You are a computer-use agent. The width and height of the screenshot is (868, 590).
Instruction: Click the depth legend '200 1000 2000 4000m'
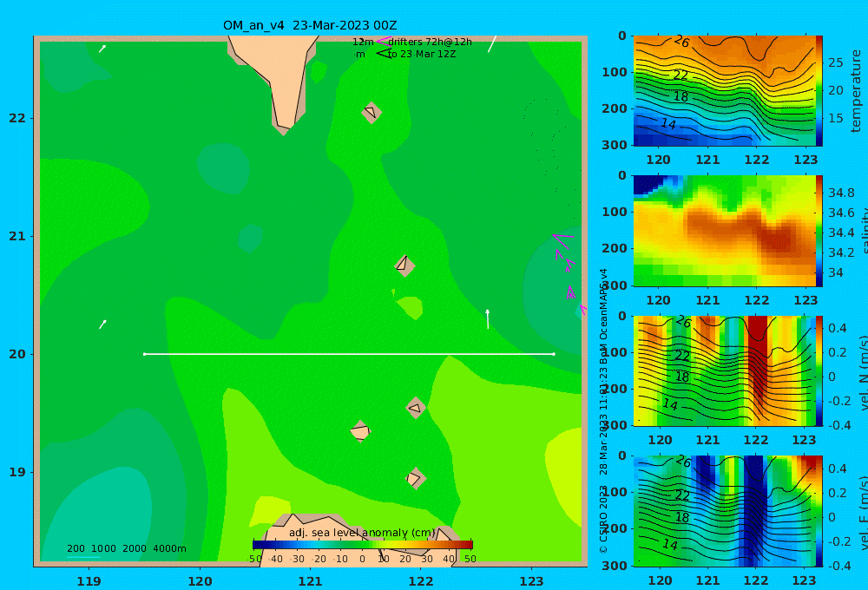126,548
